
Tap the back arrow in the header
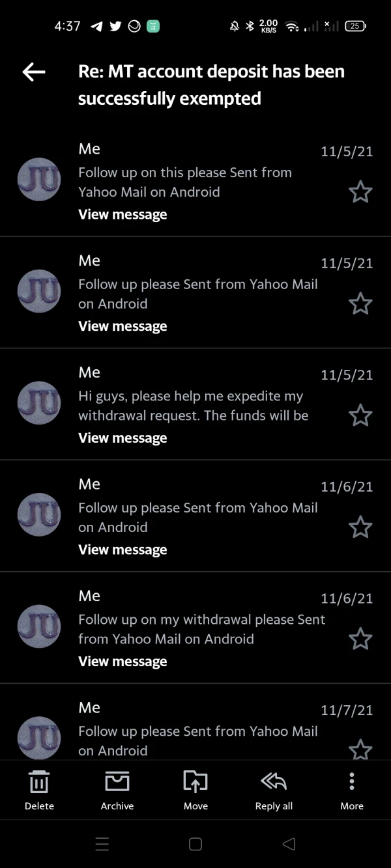[34, 72]
